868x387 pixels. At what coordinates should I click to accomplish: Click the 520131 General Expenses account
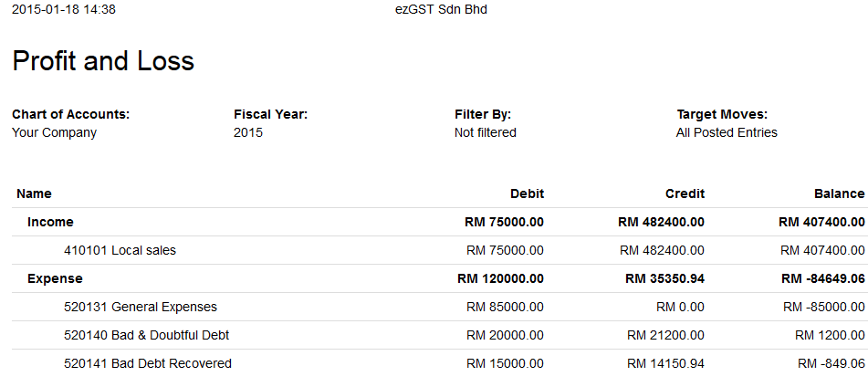tap(141, 307)
